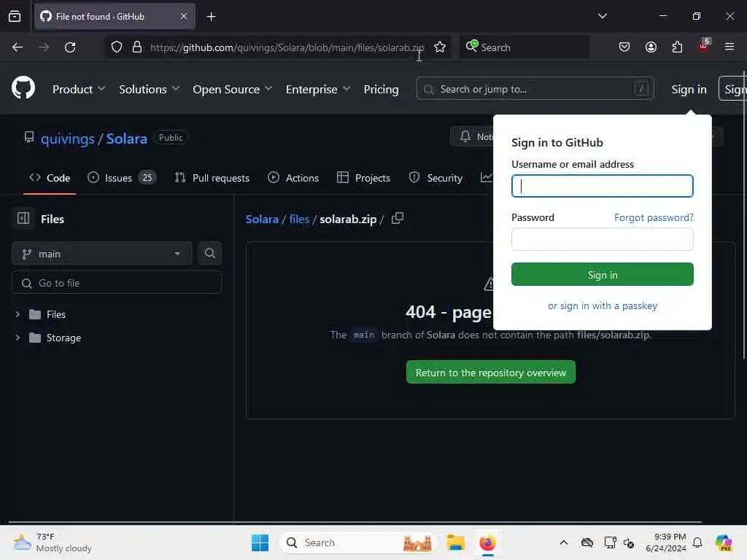Viewport: 747px width, 560px height.
Task: Open the main branch selector dropdown
Action: coord(102,253)
